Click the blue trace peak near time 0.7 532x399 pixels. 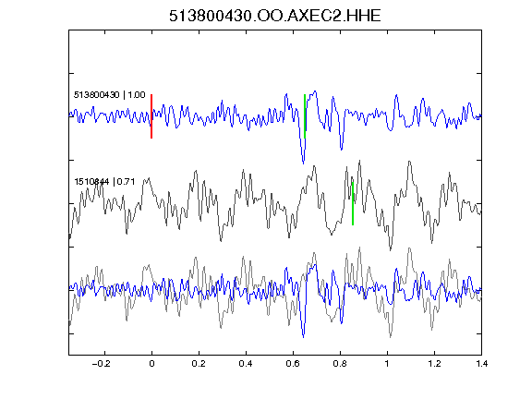click(x=316, y=91)
